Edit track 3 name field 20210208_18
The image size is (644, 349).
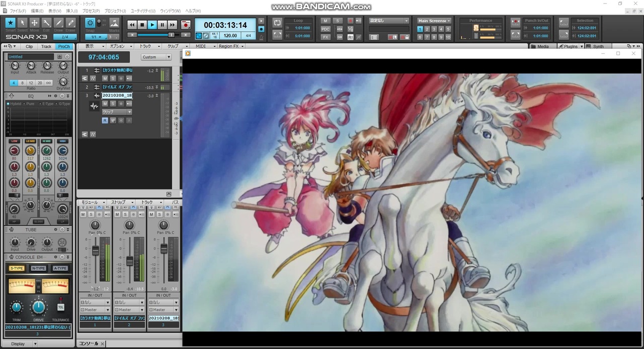[117, 95]
